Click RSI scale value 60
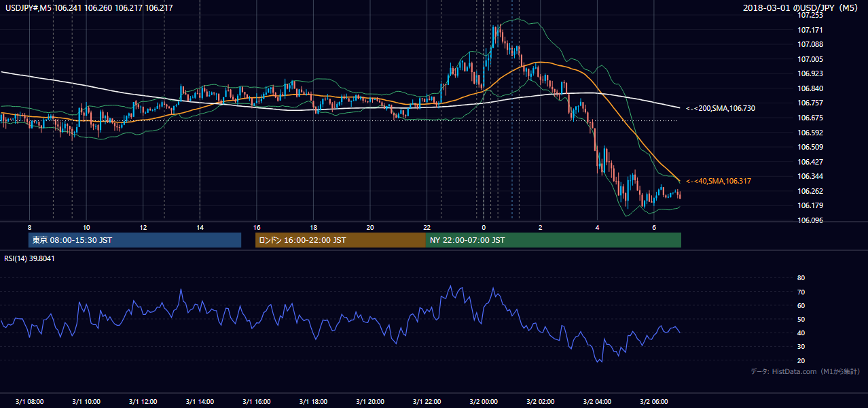868x408 pixels. click(x=801, y=305)
